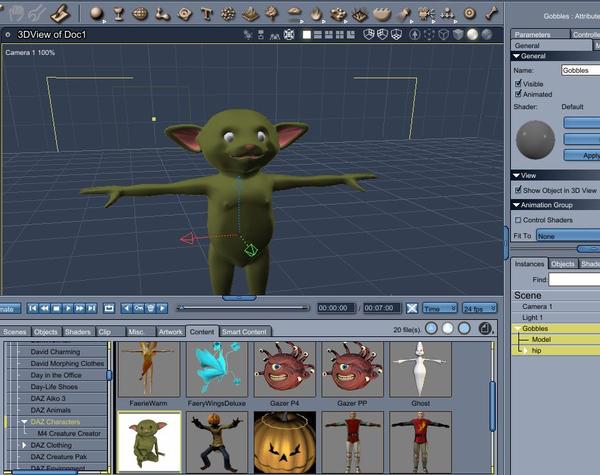Go to previous keyframe arrow
The image size is (600, 475).
tap(127, 308)
